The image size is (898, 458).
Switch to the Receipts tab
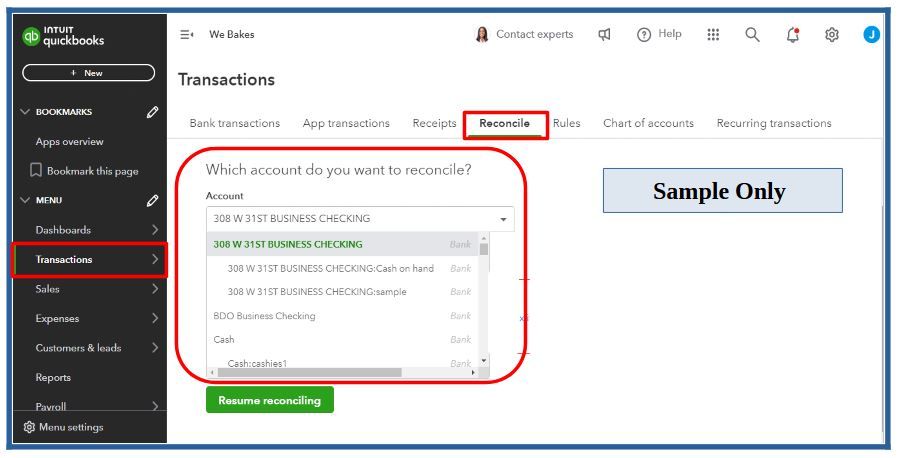coord(434,123)
